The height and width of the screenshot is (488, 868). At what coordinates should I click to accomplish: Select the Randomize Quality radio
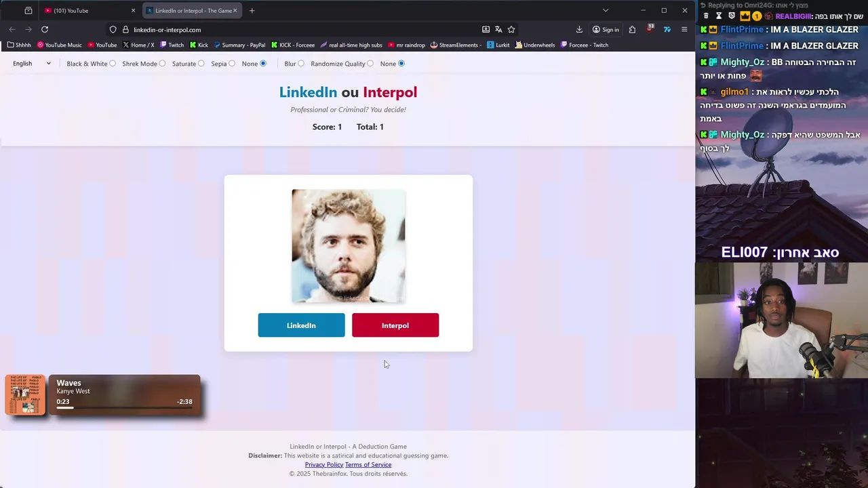coord(370,64)
